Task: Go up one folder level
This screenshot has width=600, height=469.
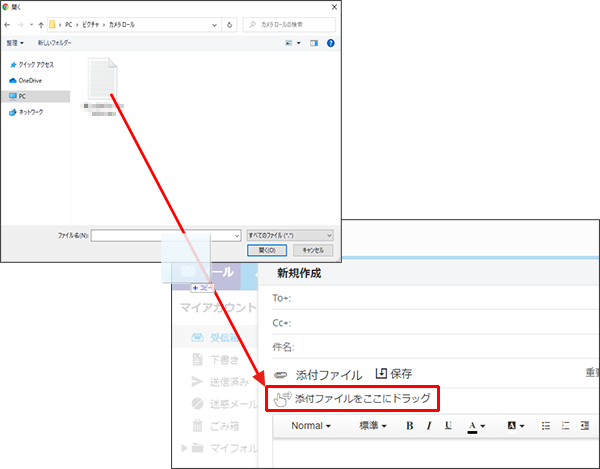Action: tap(41, 24)
